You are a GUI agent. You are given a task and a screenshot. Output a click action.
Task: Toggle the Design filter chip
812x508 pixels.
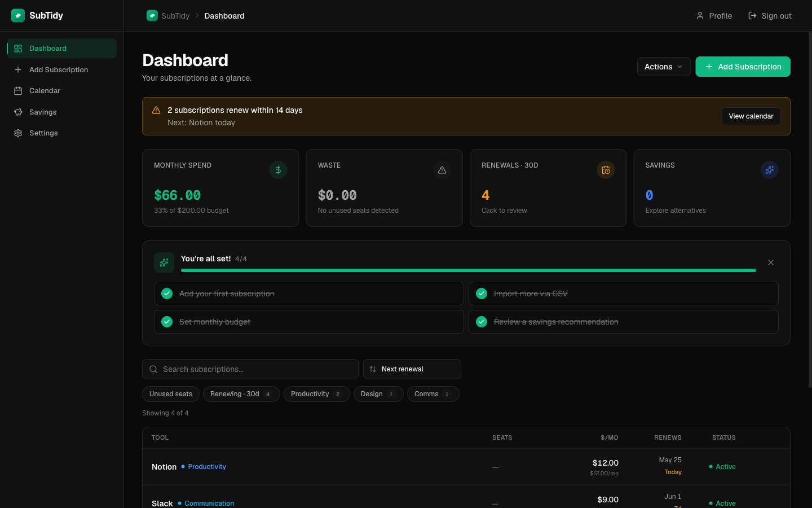pos(378,394)
